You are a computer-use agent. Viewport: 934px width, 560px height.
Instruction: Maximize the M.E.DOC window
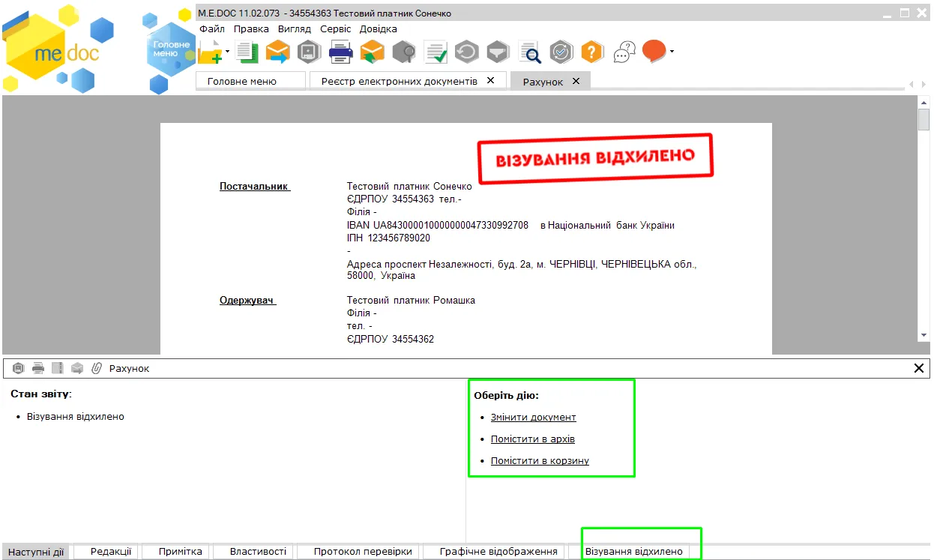[905, 13]
